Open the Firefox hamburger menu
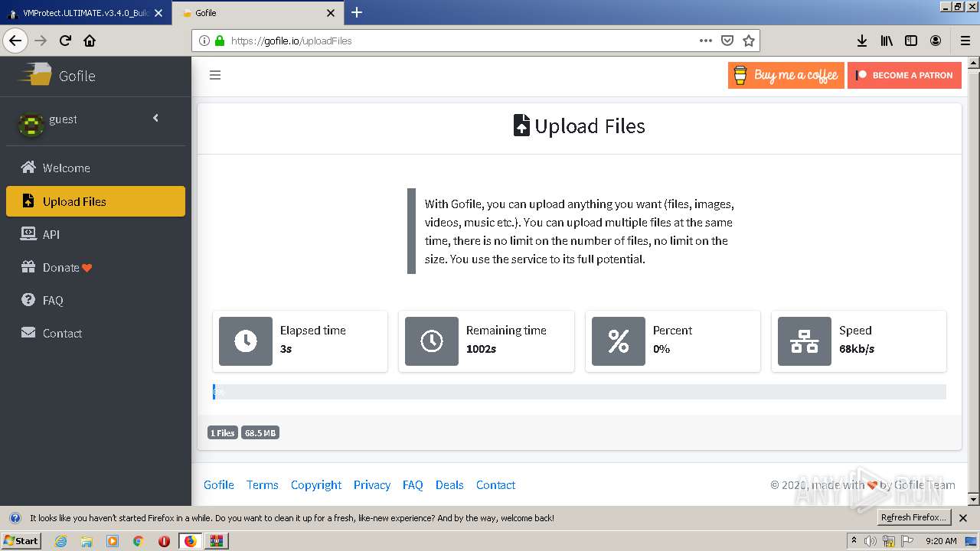The image size is (980, 551). pyautogui.click(x=965, y=41)
